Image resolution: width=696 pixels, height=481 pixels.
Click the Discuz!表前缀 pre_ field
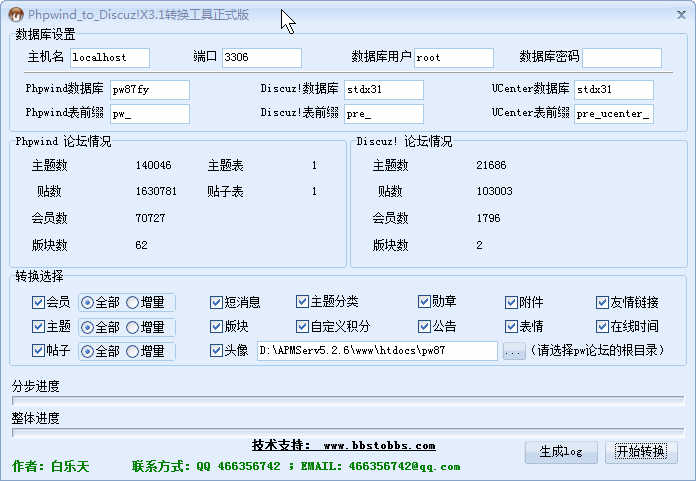384,114
